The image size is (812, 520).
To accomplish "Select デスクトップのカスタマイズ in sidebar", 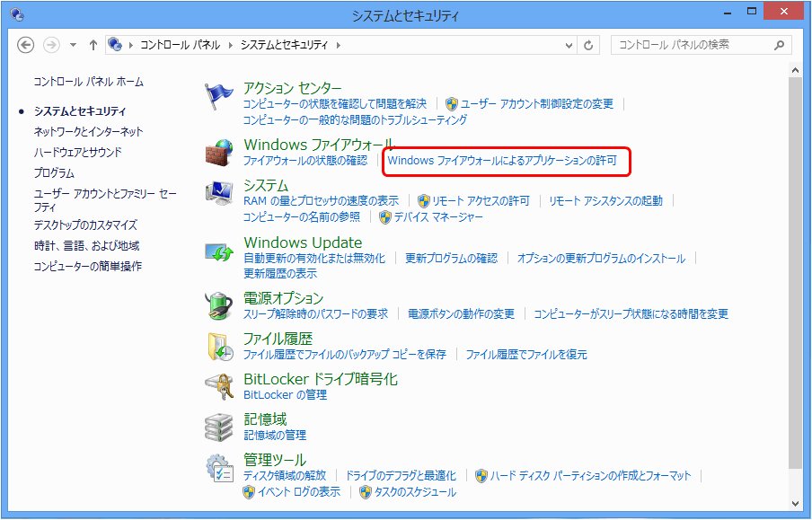I will click(85, 225).
